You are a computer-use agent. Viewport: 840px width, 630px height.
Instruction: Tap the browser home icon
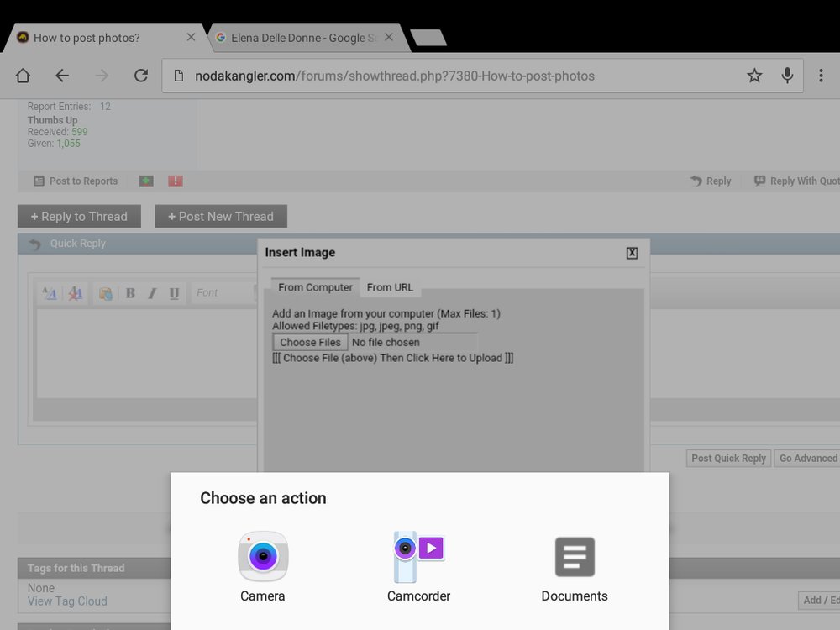point(23,76)
